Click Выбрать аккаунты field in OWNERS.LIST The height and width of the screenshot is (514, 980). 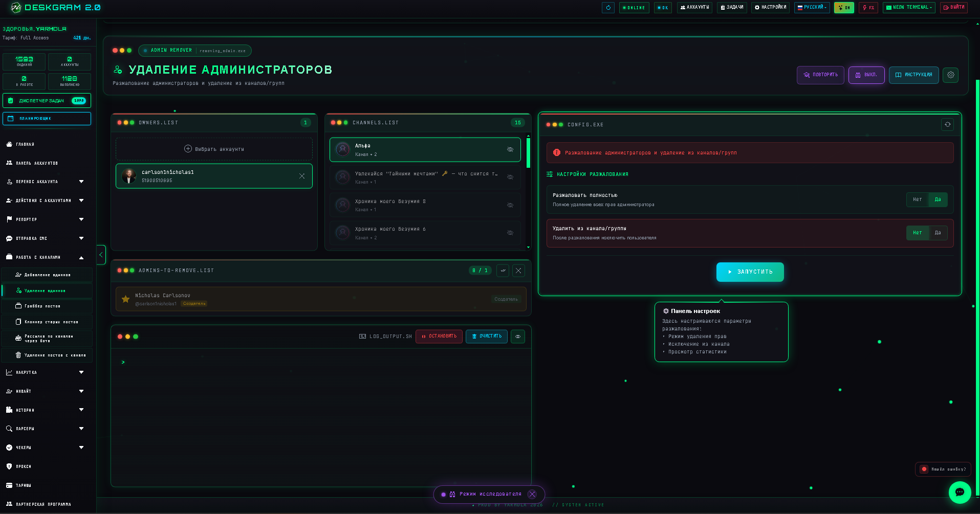[214, 149]
